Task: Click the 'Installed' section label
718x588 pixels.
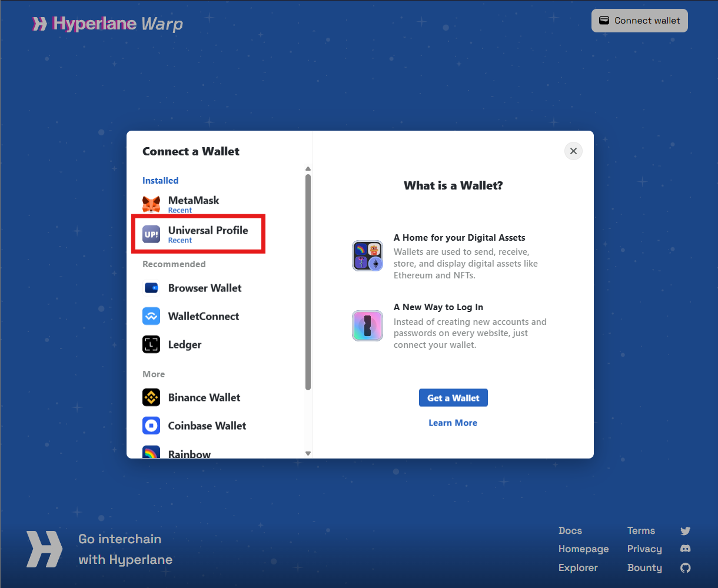Action: [160, 181]
